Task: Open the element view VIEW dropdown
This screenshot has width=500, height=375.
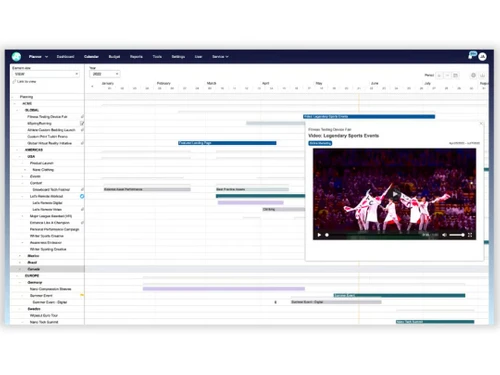Action: point(46,74)
